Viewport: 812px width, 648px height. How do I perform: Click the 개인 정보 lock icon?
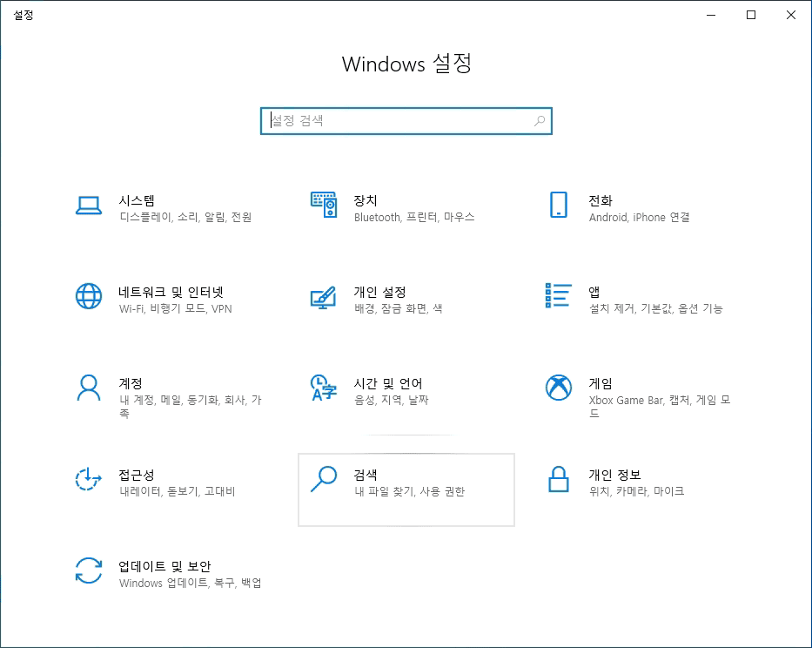tap(558, 479)
